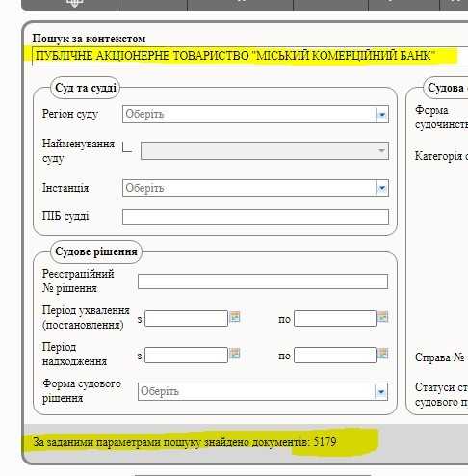This screenshot has height=476, width=468.
Task: Select the Регіон суду combo box
Action: [255, 115]
